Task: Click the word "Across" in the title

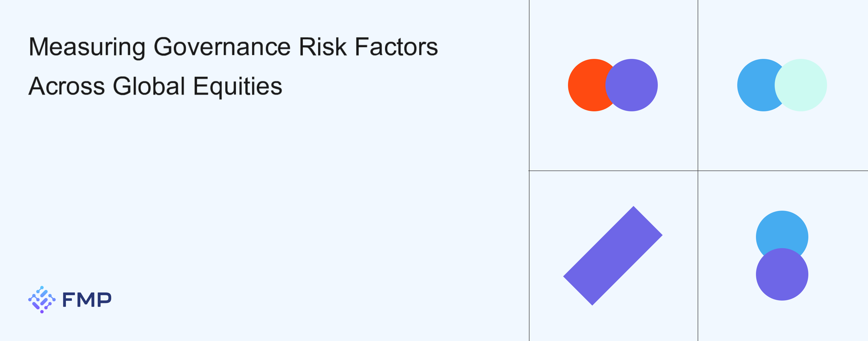Action: click(x=66, y=86)
